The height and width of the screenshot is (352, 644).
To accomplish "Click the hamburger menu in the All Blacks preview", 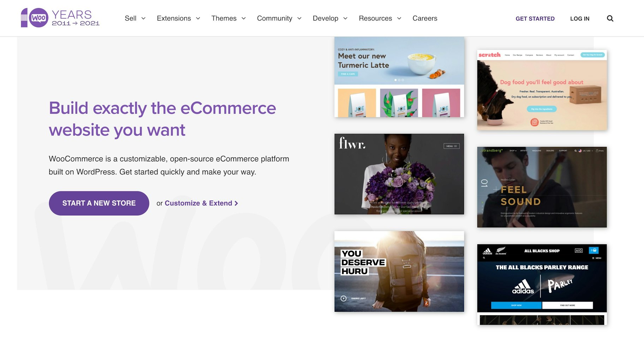I will [592, 258].
